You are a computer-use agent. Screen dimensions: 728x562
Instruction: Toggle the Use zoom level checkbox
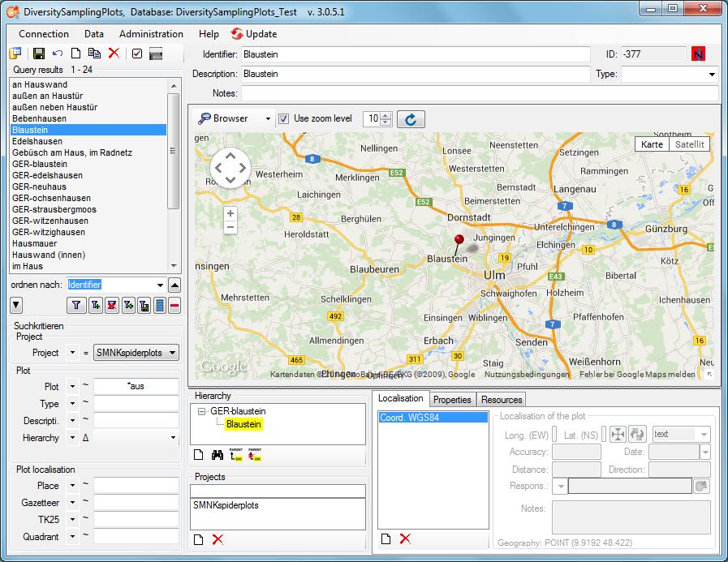(x=283, y=118)
